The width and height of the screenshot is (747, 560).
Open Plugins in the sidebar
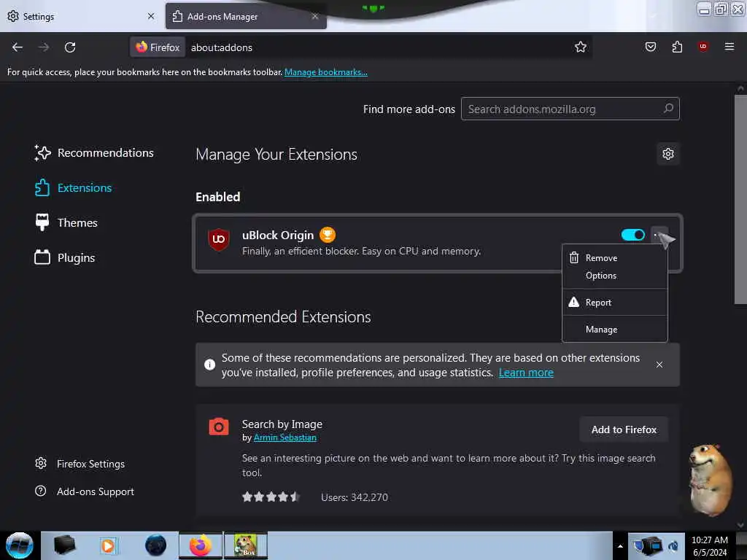65,257
